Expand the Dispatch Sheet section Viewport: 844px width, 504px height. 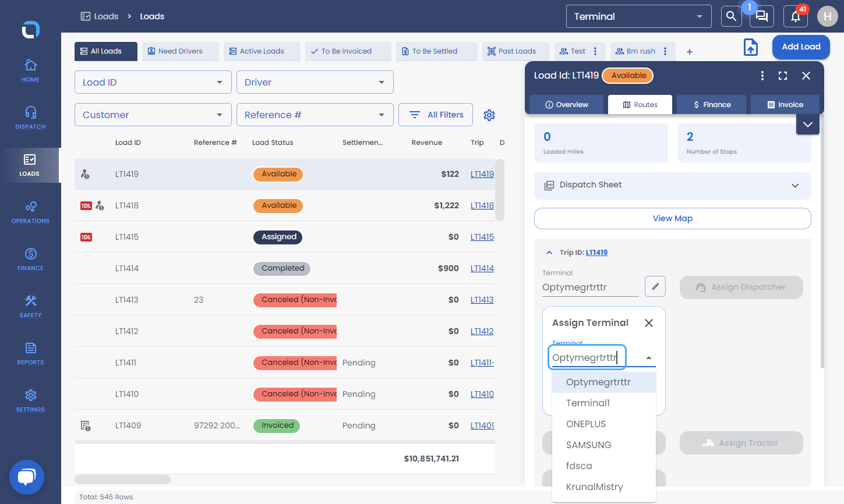click(x=673, y=185)
